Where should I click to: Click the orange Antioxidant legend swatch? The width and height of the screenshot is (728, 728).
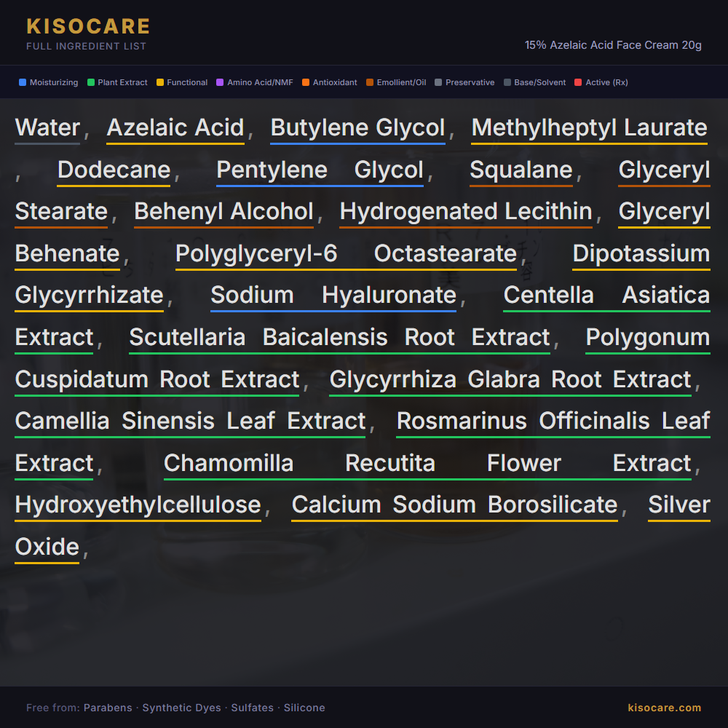point(306,82)
